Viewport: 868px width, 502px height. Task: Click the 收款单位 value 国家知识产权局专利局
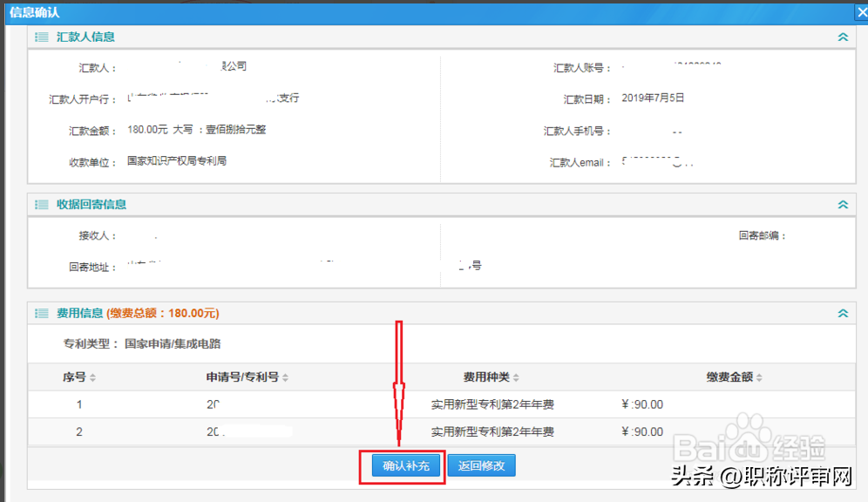pos(177,161)
